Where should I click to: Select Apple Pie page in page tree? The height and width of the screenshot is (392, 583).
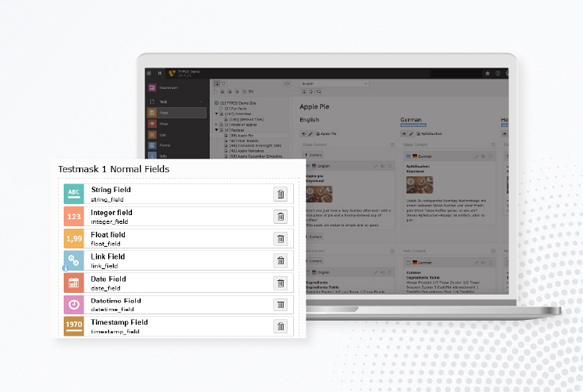coord(241,136)
